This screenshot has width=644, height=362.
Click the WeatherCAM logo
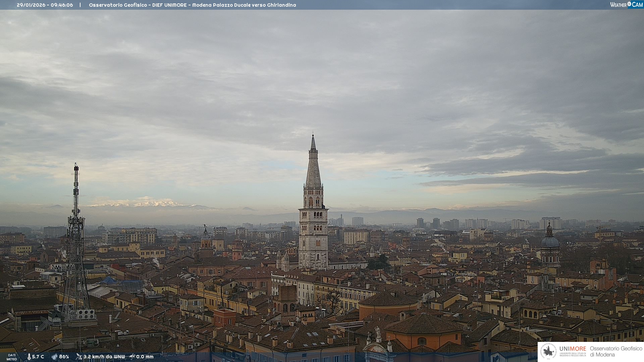tap(626, 5)
